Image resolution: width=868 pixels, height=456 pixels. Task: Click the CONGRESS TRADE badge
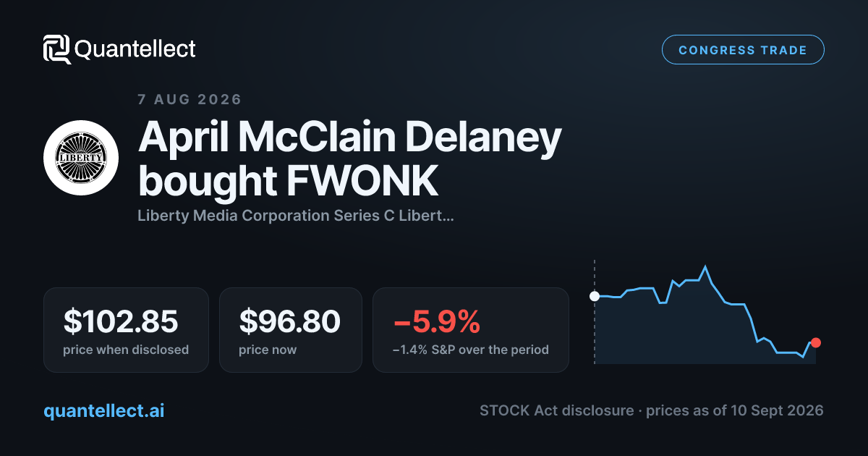coord(743,50)
